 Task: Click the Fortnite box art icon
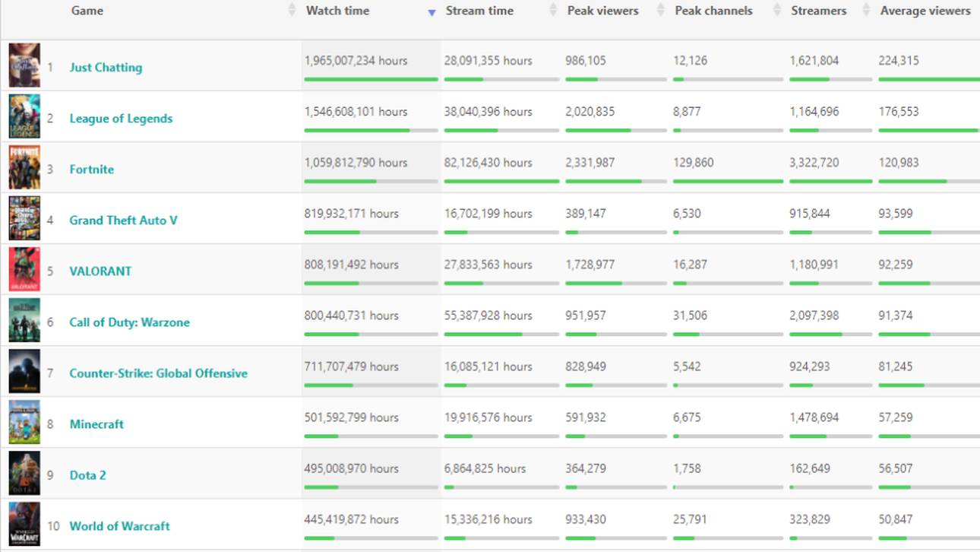tap(25, 167)
